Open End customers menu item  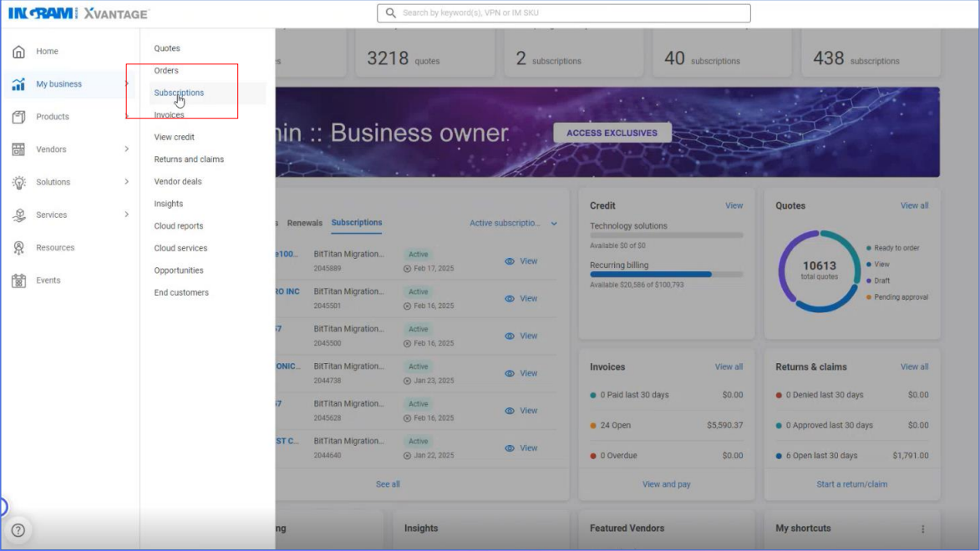pyautogui.click(x=181, y=292)
